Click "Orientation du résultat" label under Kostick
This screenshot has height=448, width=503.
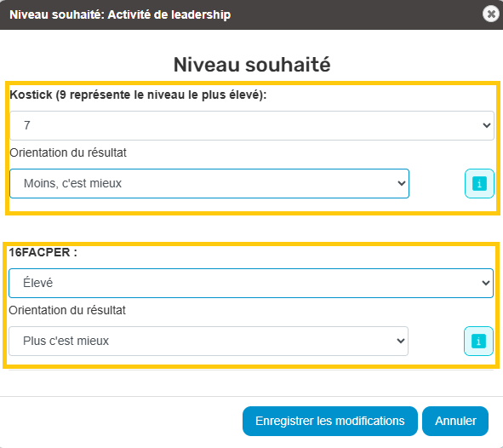click(x=68, y=152)
